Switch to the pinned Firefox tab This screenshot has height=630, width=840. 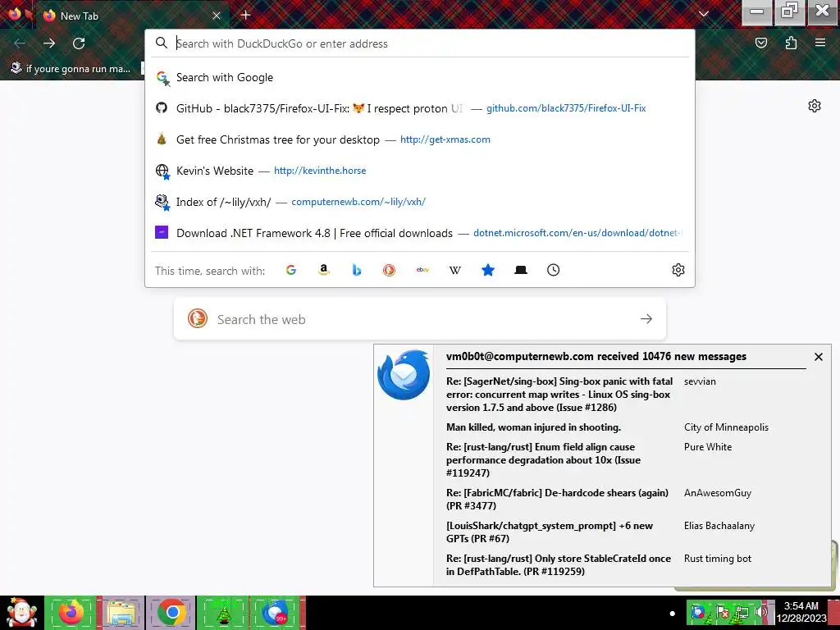tap(15, 14)
